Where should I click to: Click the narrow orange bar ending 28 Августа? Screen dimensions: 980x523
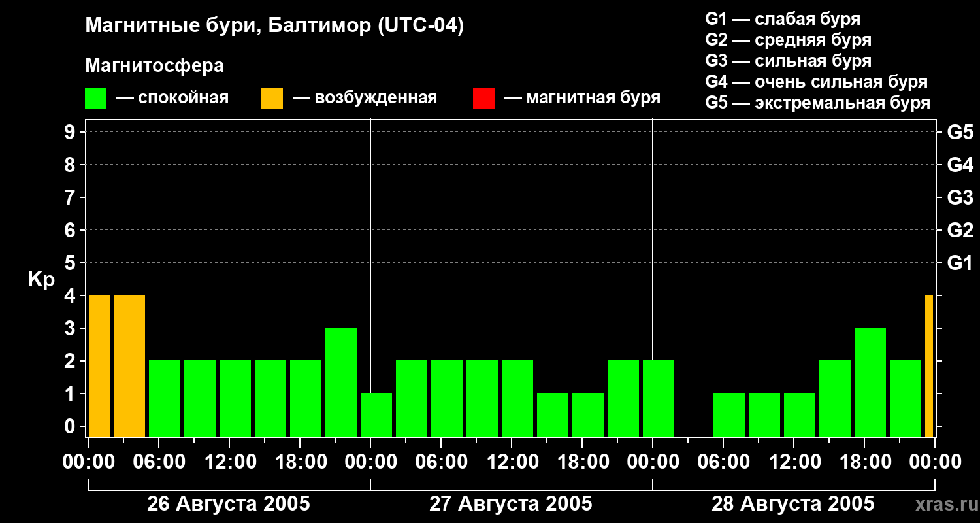pos(929,366)
